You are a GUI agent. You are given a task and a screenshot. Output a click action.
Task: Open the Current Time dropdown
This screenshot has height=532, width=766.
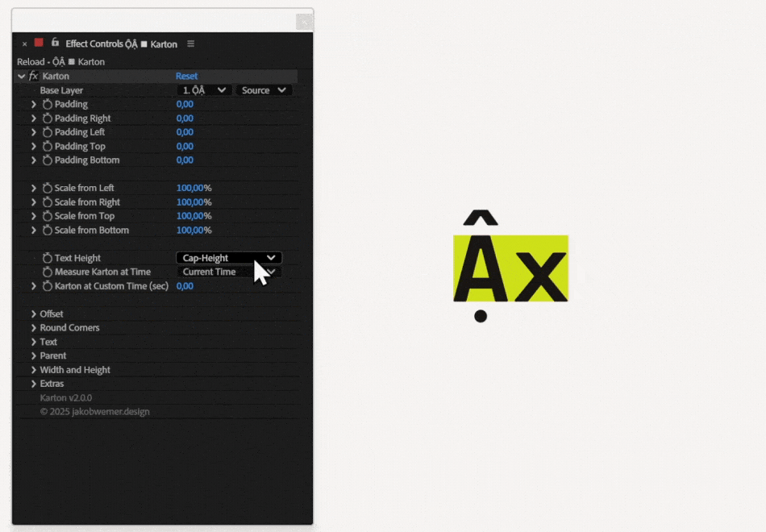point(228,272)
